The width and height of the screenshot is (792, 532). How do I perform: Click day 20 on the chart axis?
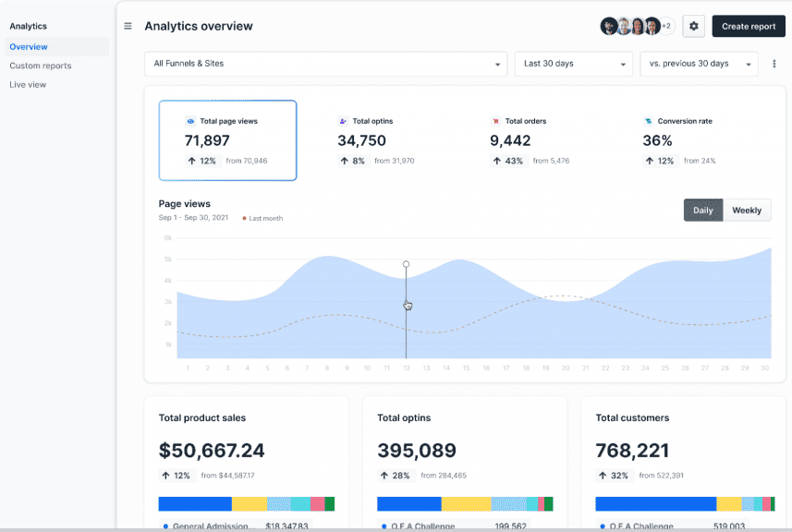tap(566, 368)
